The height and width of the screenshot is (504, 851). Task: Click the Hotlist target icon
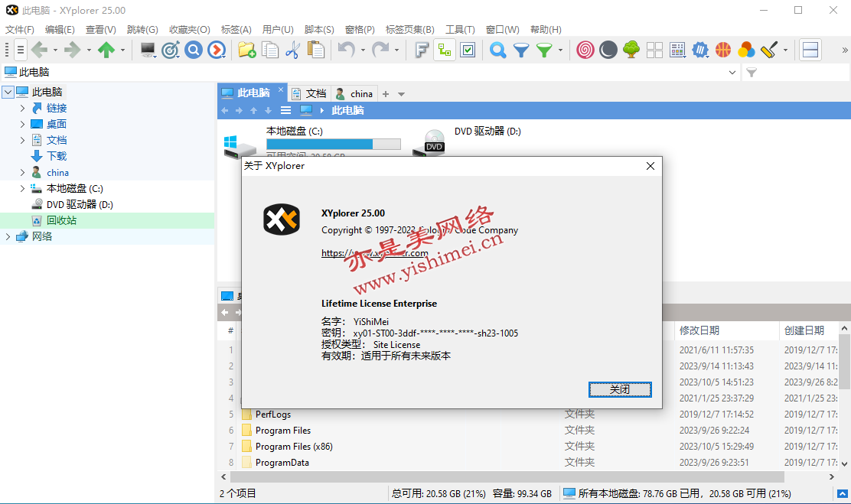coord(171,50)
